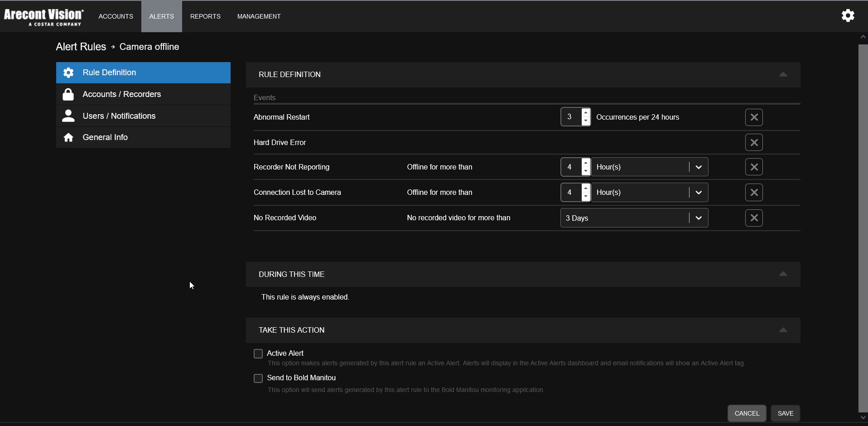Collapse the Take This Action section

point(783,330)
